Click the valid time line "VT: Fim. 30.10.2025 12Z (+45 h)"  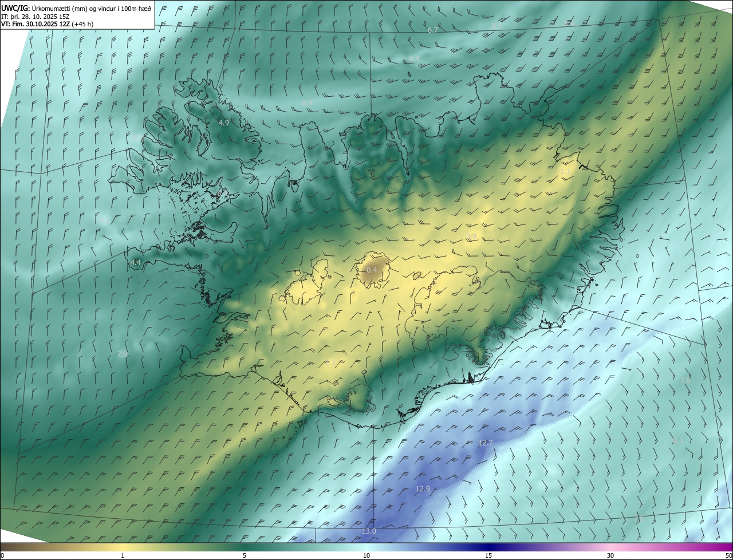(x=48, y=24)
